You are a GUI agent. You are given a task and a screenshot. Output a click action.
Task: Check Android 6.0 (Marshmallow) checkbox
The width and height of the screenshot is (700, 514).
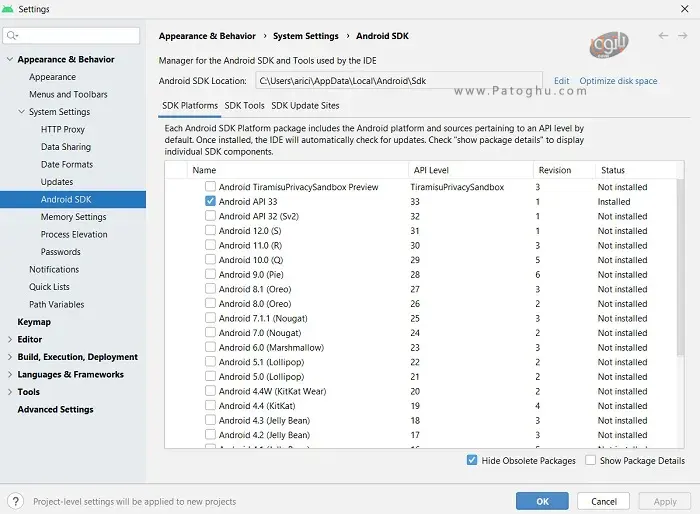(210, 347)
